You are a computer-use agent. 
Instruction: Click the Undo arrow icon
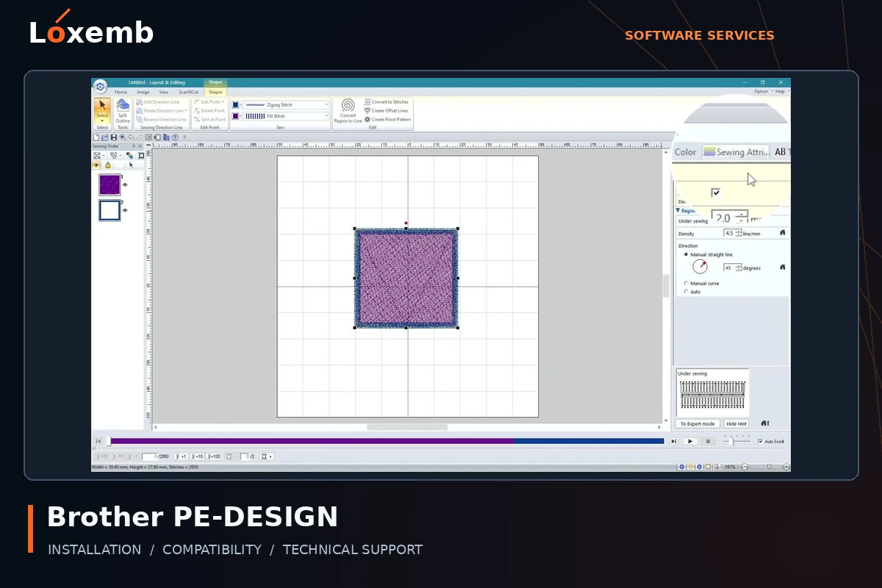coord(131,137)
